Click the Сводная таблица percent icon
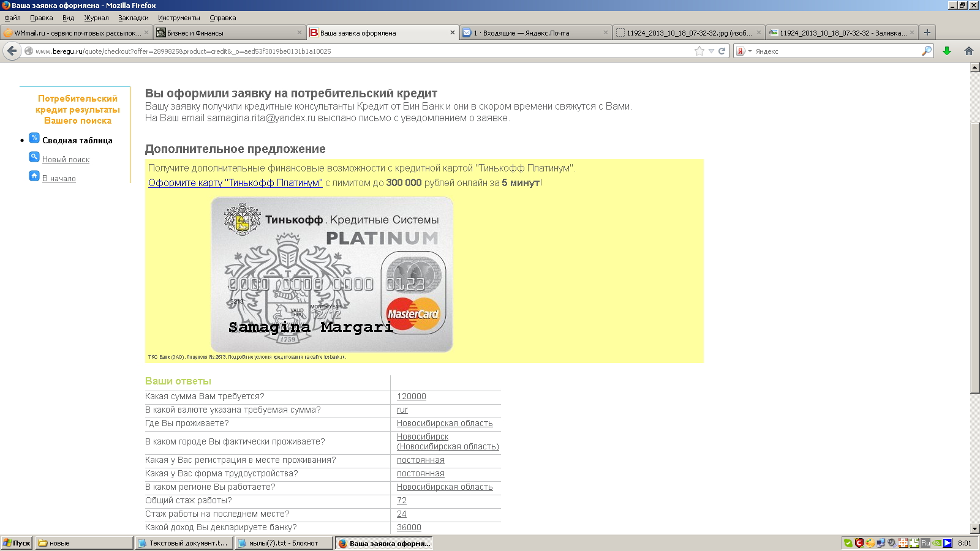 click(x=34, y=138)
